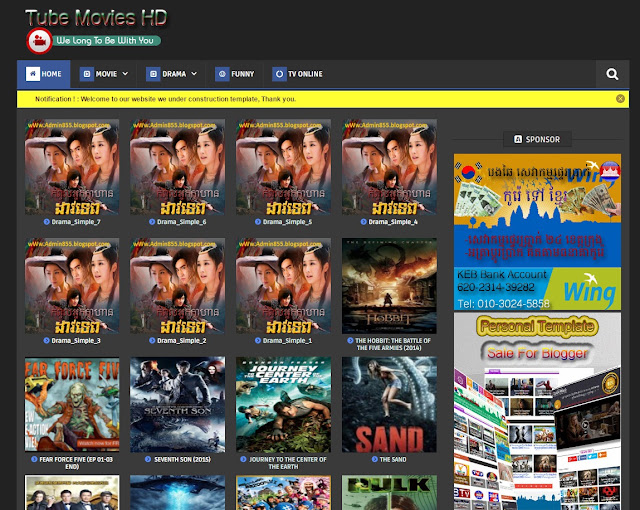Open the Hobbit movie poster
The width and height of the screenshot is (640, 510).
coord(389,286)
